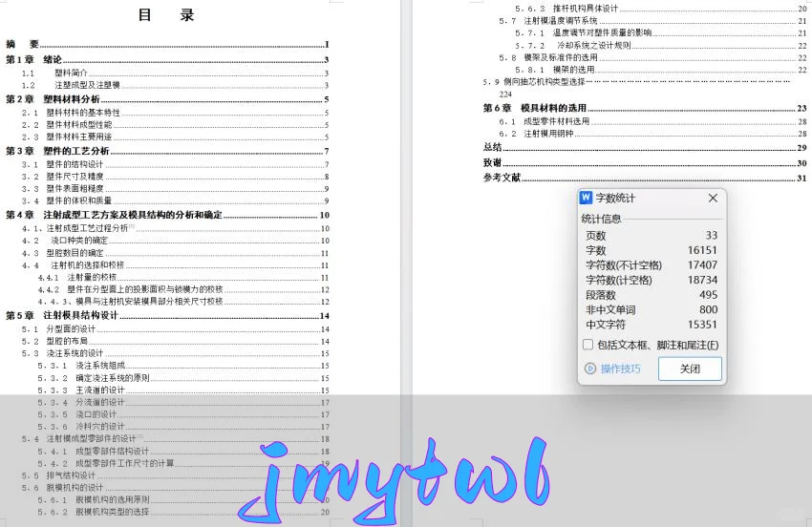This screenshot has height=527, width=812.
Task: Jump to 第4章 注射成型工艺方案 entry
Action: point(167,215)
